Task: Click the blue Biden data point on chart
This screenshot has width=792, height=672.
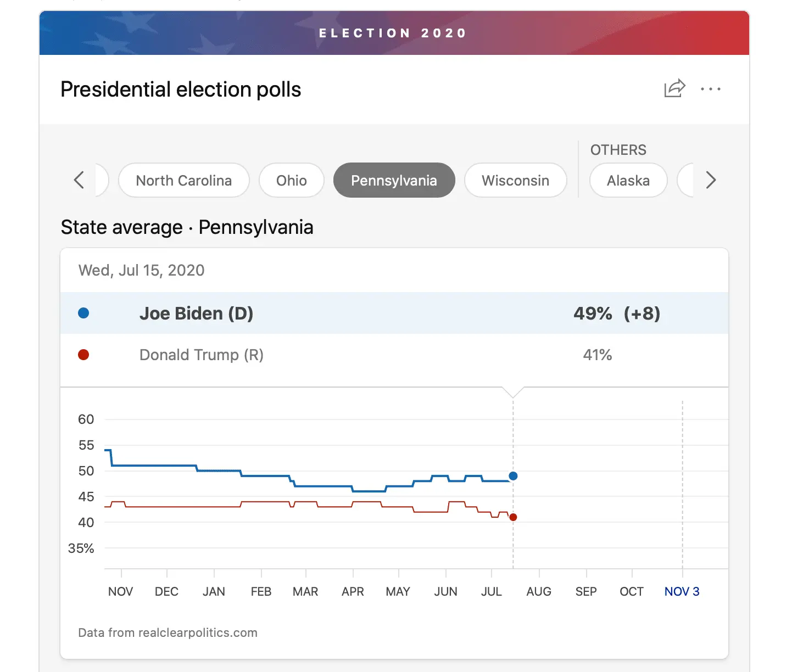Action: tap(513, 476)
